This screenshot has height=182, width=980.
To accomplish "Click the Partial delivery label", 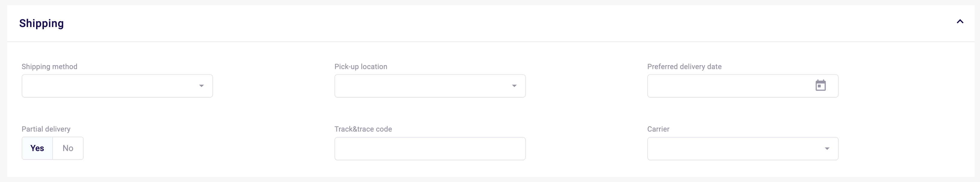I will click(46, 129).
